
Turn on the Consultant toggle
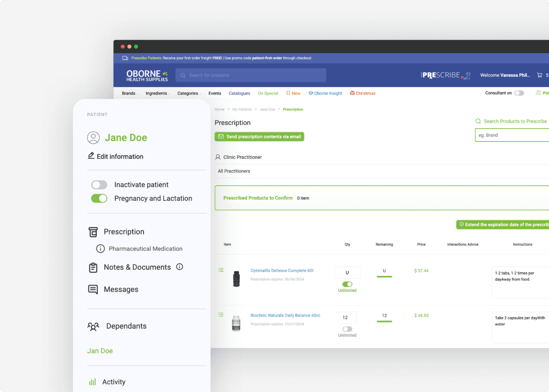coord(519,93)
